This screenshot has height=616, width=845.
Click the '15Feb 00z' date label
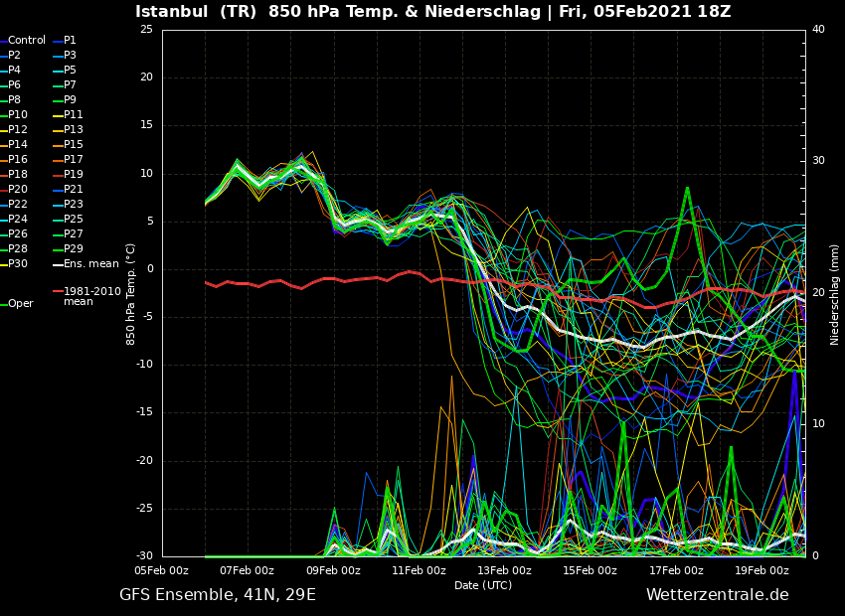pyautogui.click(x=591, y=570)
